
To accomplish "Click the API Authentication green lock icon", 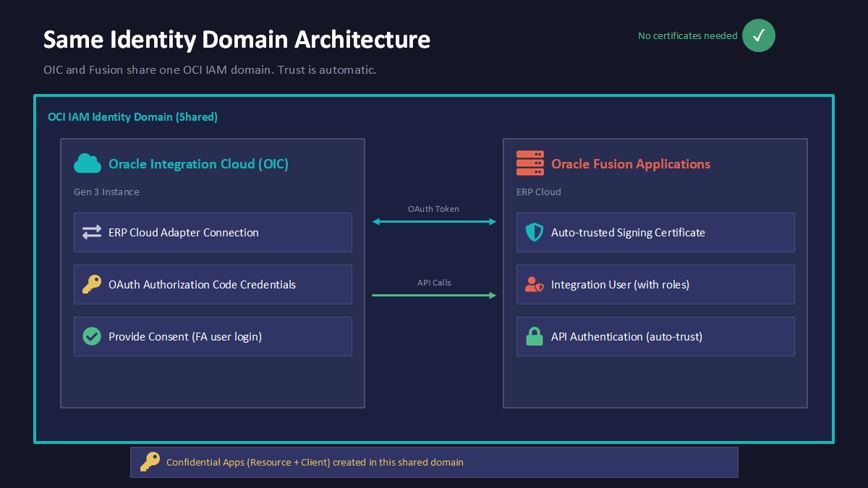I will [534, 337].
